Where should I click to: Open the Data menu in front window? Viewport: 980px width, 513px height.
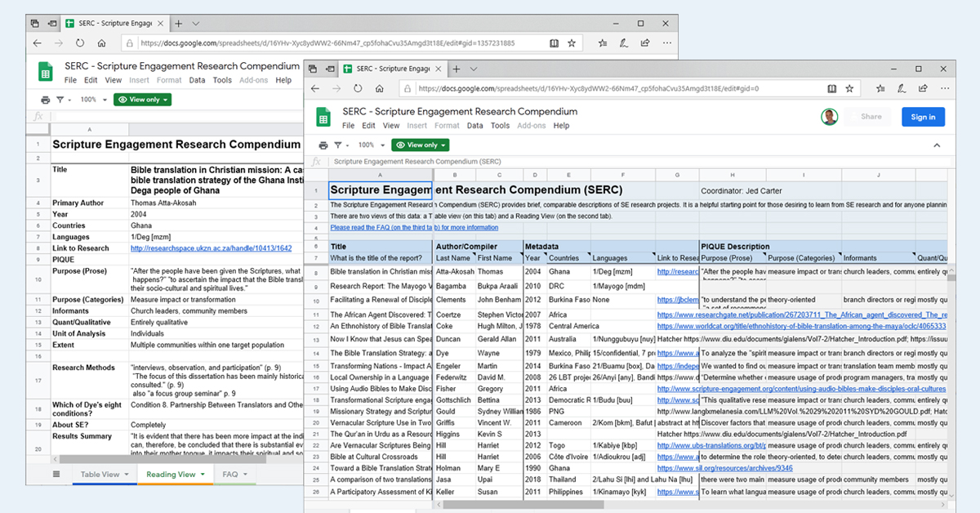(x=474, y=126)
